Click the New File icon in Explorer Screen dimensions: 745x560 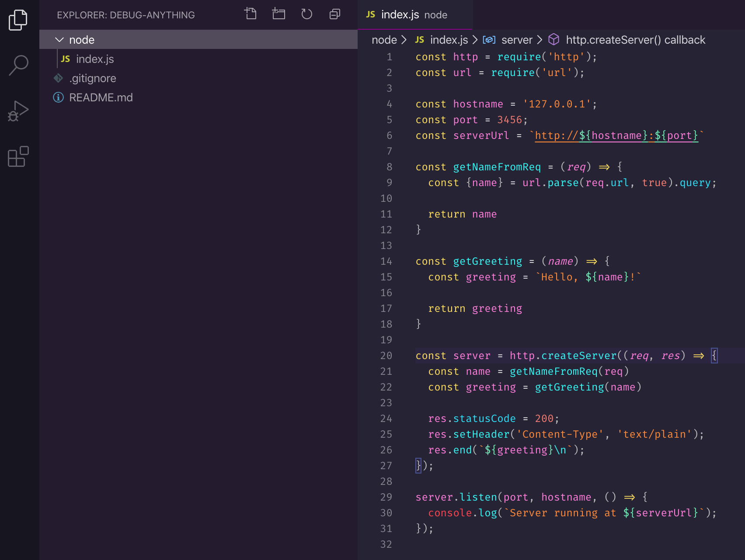(x=251, y=14)
